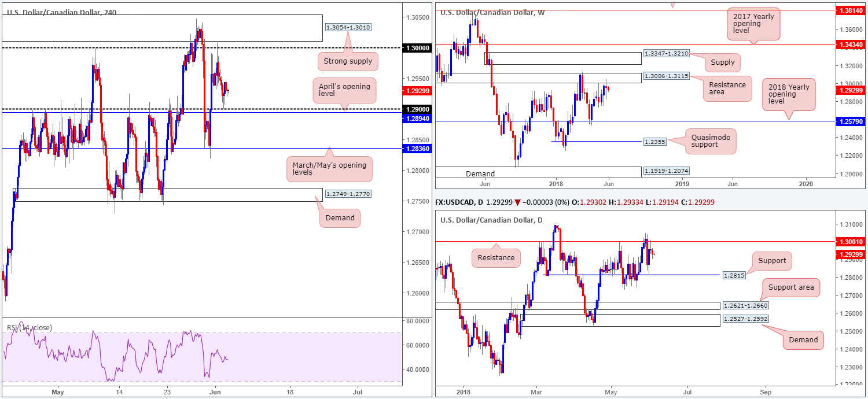This screenshot has width=868, height=399.
Task: Select the '1.3006-1.3115' zone label
Action: pyautogui.click(x=665, y=76)
